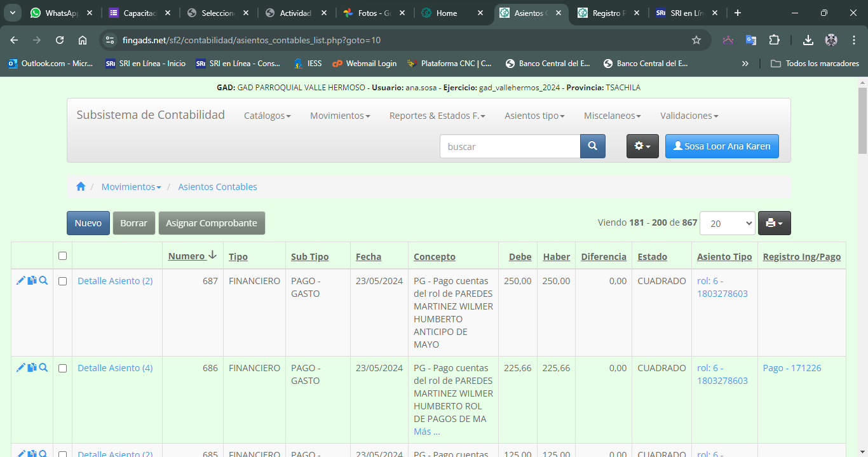Expand the Catálogos menu
This screenshot has height=457, width=868.
click(267, 116)
